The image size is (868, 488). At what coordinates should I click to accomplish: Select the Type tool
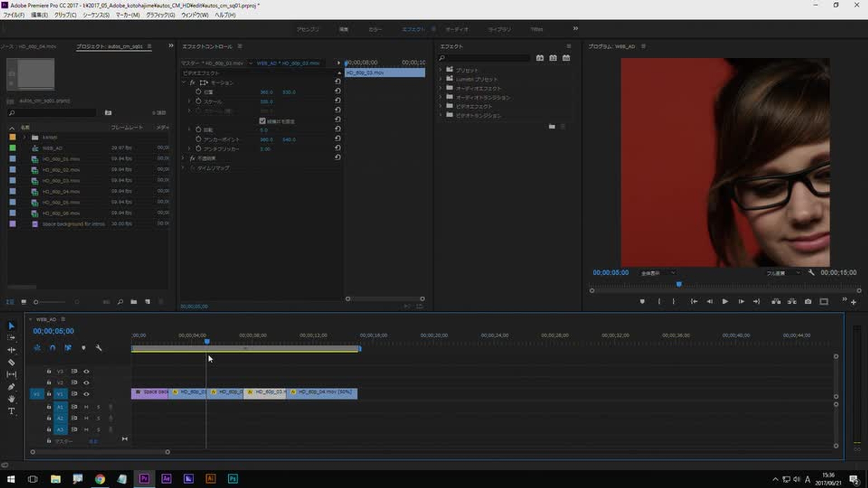coord(11,411)
